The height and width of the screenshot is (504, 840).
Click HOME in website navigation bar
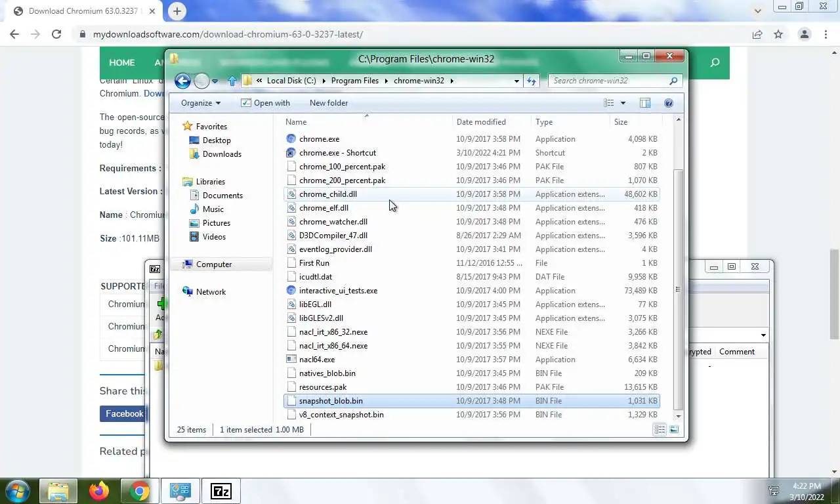pos(122,62)
